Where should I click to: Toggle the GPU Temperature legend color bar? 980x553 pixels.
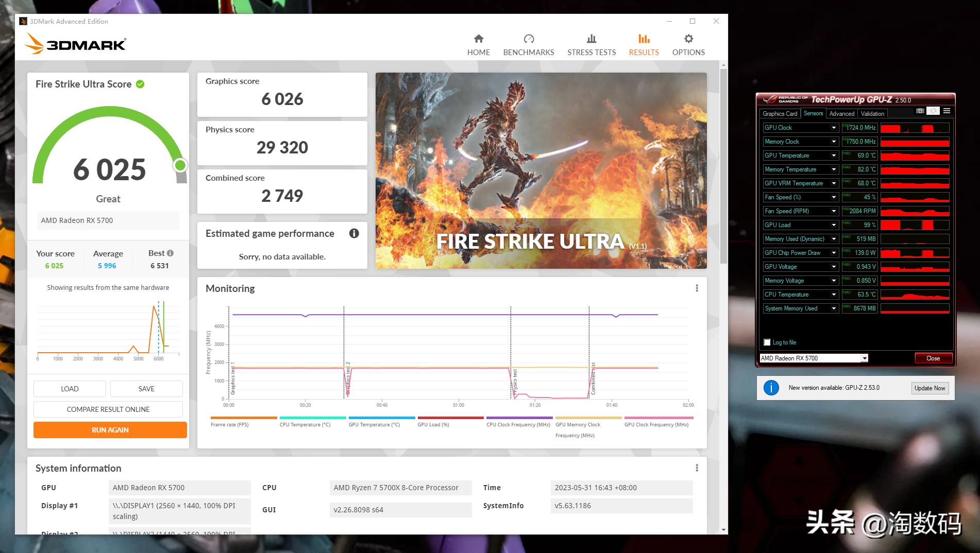[382, 418]
